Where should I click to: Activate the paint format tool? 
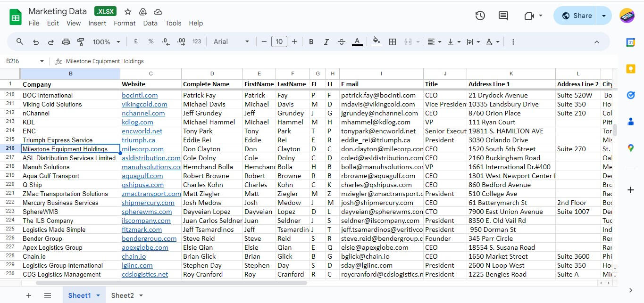(x=81, y=41)
